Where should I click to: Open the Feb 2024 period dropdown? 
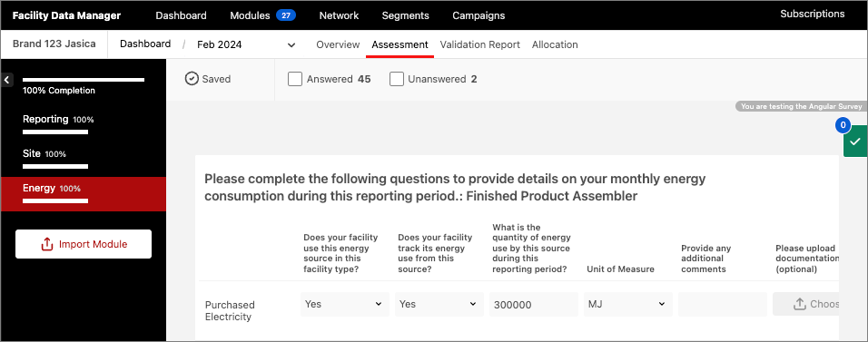246,44
